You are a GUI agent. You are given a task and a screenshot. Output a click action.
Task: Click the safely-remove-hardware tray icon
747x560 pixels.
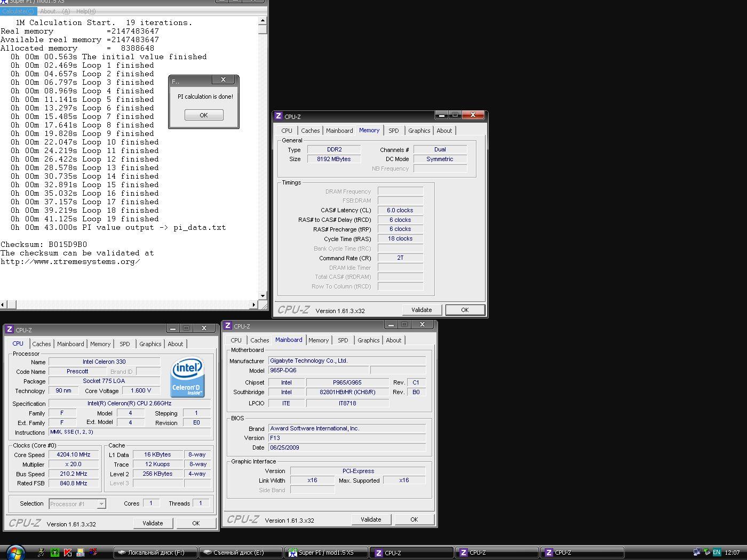[706, 553]
